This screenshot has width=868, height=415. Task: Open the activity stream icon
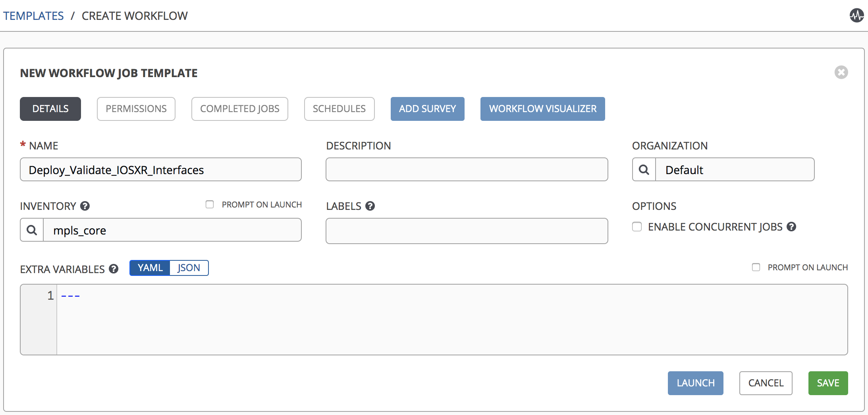[x=856, y=16]
